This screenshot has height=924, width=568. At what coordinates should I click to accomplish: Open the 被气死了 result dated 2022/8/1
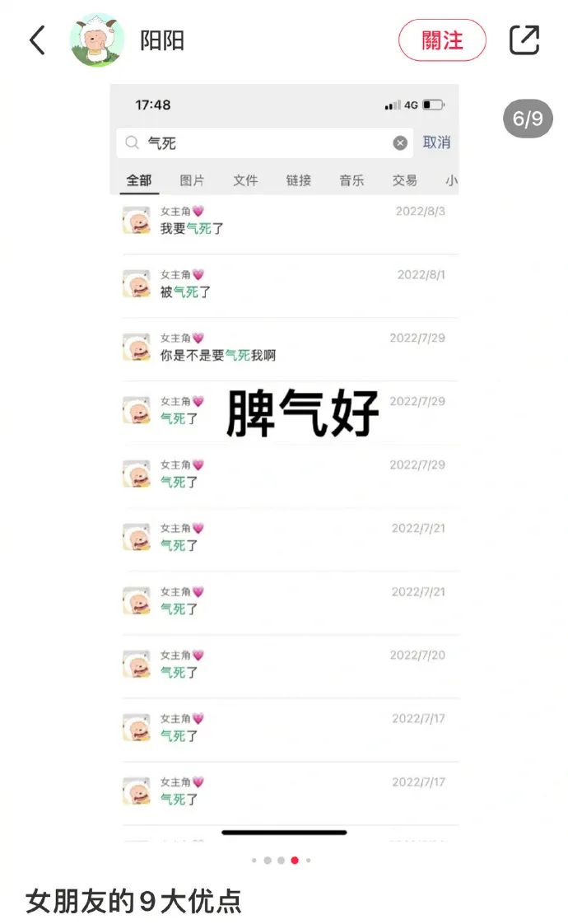click(x=284, y=287)
